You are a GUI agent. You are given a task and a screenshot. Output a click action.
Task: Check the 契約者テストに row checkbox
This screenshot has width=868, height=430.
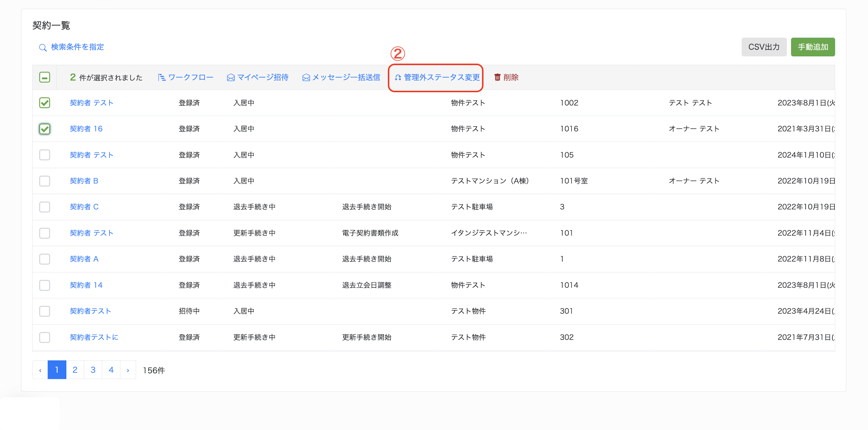(45, 337)
